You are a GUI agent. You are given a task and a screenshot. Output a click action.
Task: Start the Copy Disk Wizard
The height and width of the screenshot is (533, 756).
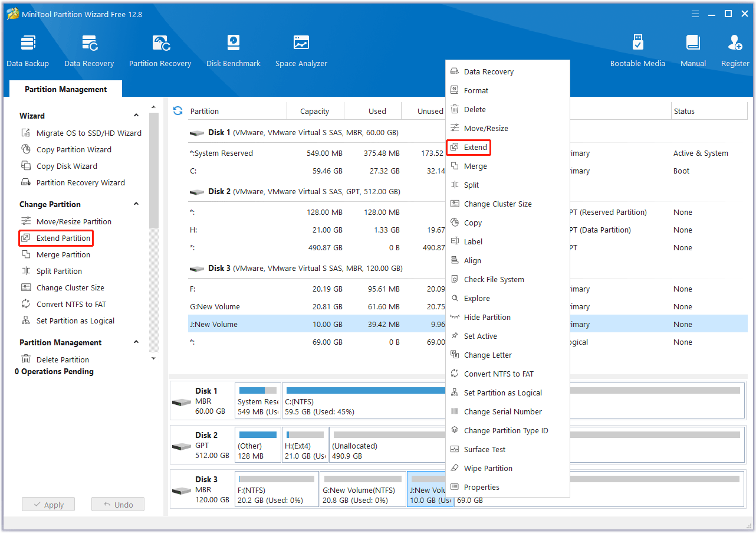(59, 166)
